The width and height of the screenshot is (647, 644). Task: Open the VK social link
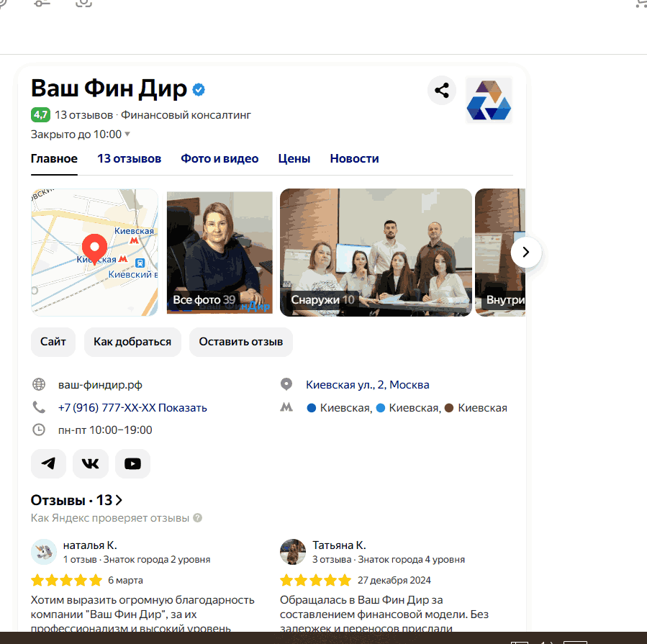pos(91,463)
